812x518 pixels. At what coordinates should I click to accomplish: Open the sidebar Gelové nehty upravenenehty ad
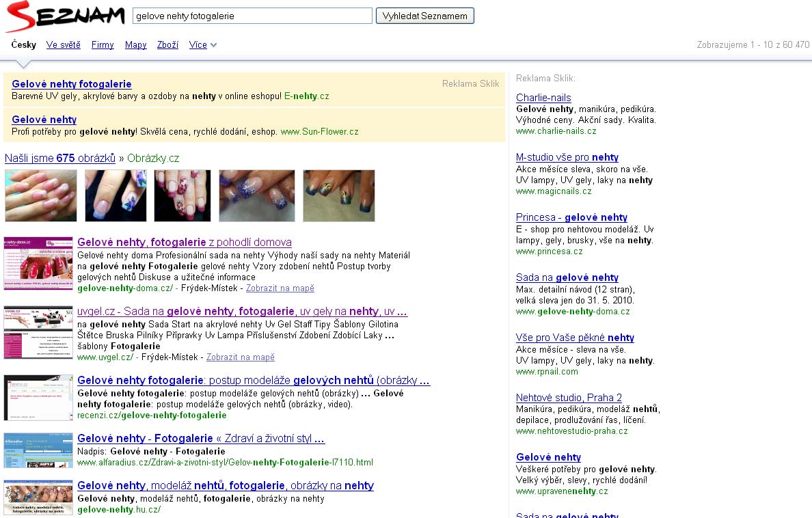pos(548,457)
